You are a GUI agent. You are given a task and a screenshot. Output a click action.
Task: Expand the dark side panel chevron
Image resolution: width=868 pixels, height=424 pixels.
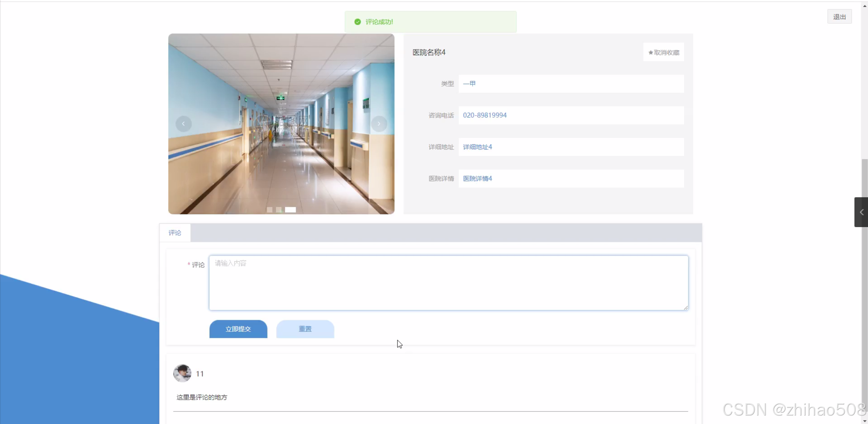(861, 212)
